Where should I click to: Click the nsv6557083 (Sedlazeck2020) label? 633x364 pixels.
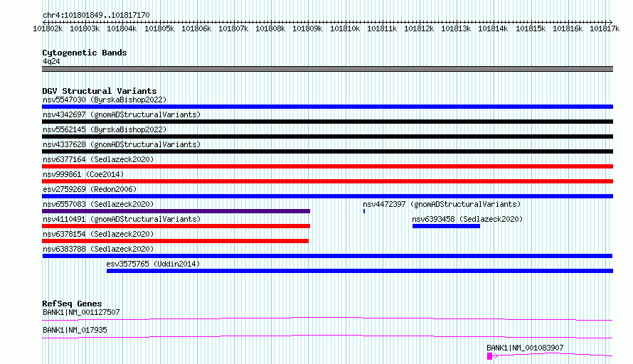point(98,204)
